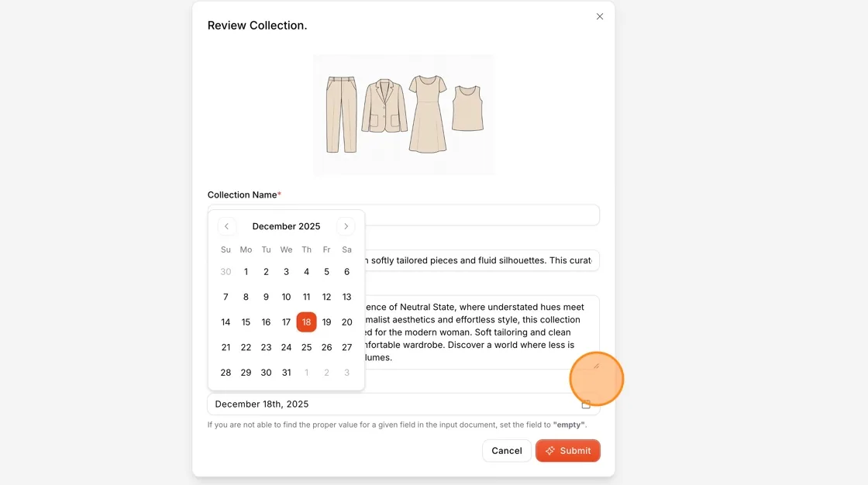Select December 13 in the calendar
This screenshot has height=485, width=868.
coord(347,298)
